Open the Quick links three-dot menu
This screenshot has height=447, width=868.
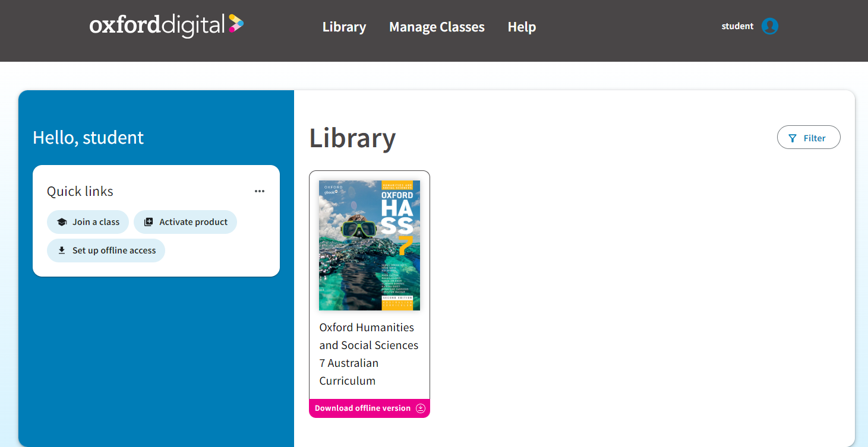[260, 191]
